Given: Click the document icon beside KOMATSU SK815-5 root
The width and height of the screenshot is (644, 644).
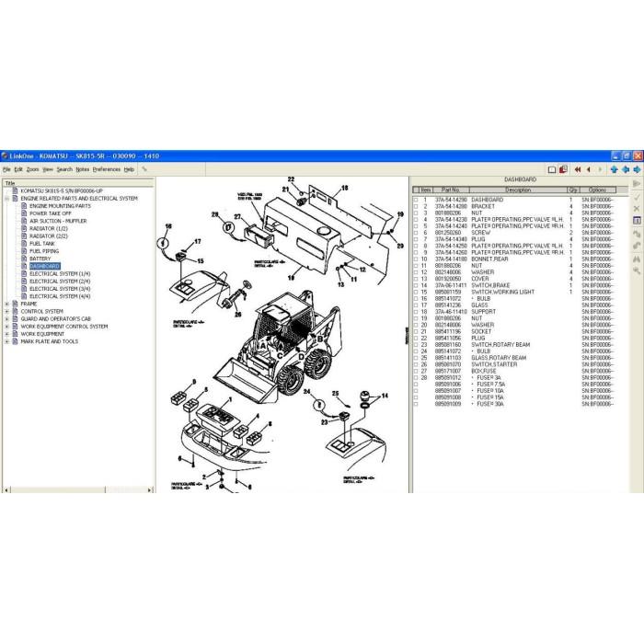Looking at the screenshot, I should (x=16, y=190).
